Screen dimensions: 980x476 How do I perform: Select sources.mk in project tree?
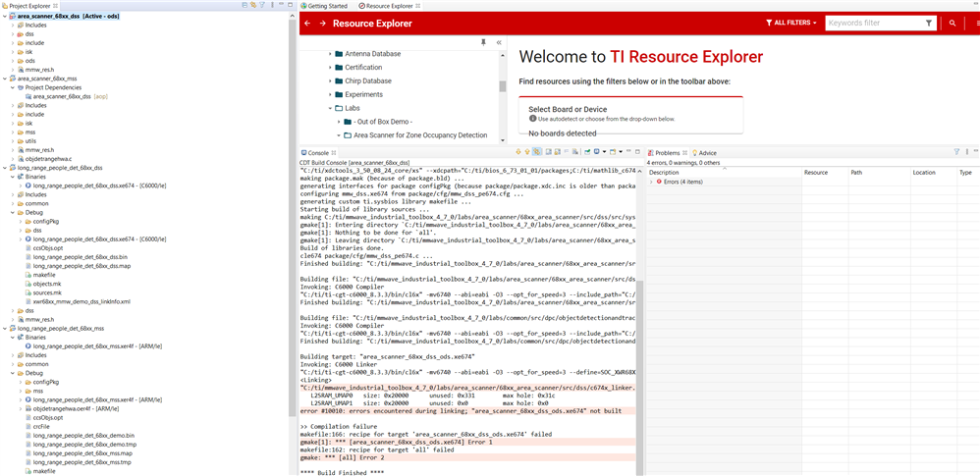[47, 292]
